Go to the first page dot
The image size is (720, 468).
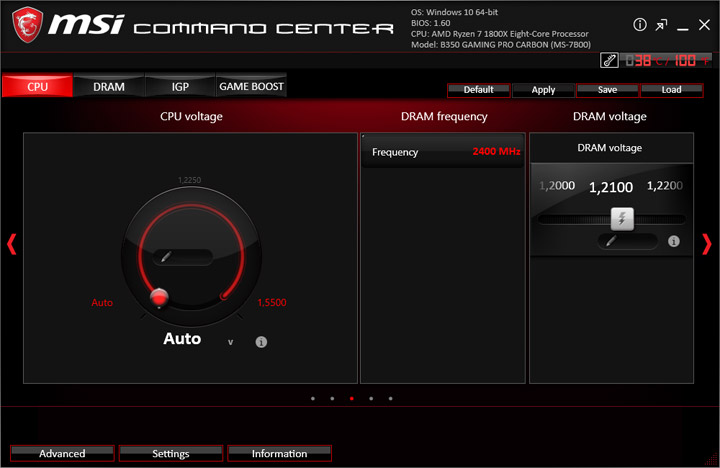[x=313, y=399]
